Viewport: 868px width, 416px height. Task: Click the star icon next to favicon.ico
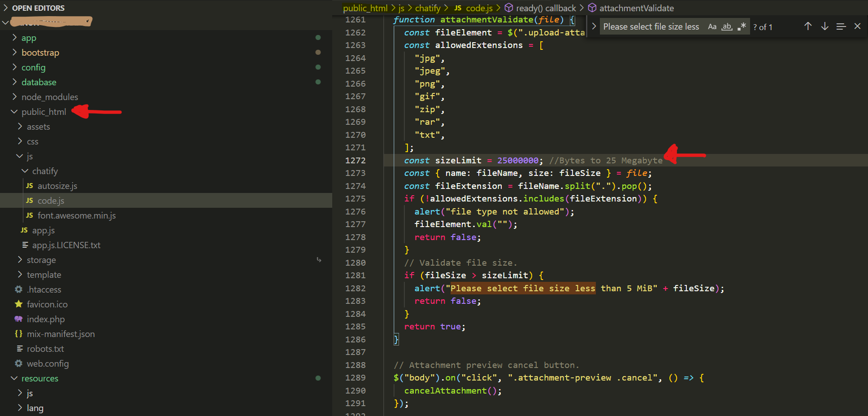[18, 304]
